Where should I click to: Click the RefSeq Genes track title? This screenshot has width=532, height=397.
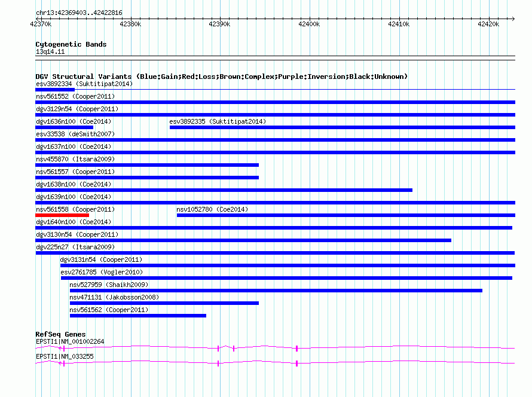tap(60, 334)
